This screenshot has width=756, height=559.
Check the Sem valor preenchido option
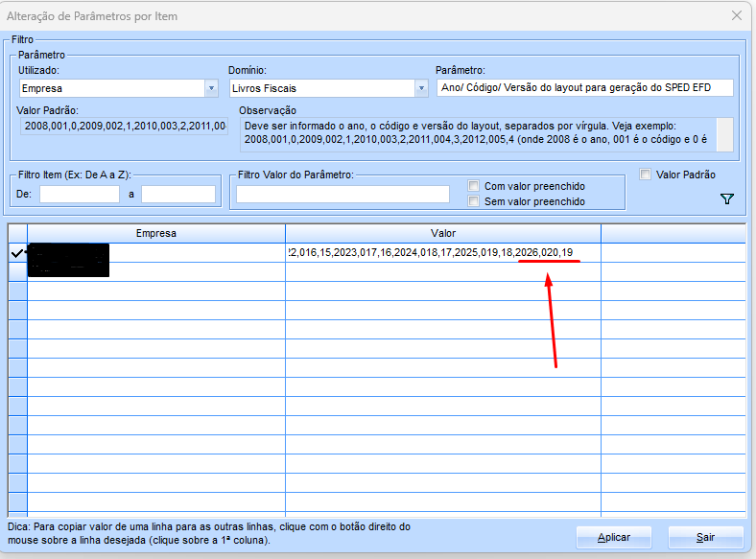click(474, 201)
